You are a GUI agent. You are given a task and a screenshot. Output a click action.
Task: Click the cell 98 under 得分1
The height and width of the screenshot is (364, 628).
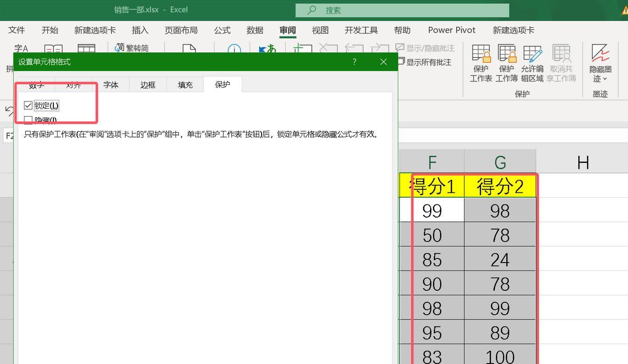click(x=432, y=308)
